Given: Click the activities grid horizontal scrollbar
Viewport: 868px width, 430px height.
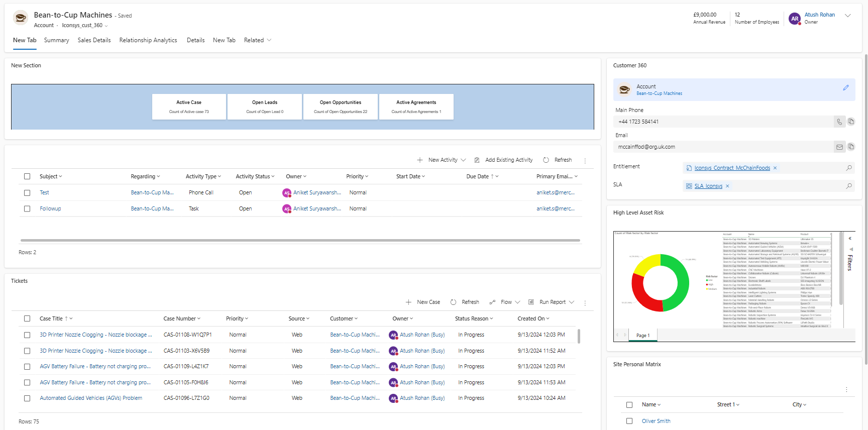Looking at the screenshot, I should coord(300,241).
